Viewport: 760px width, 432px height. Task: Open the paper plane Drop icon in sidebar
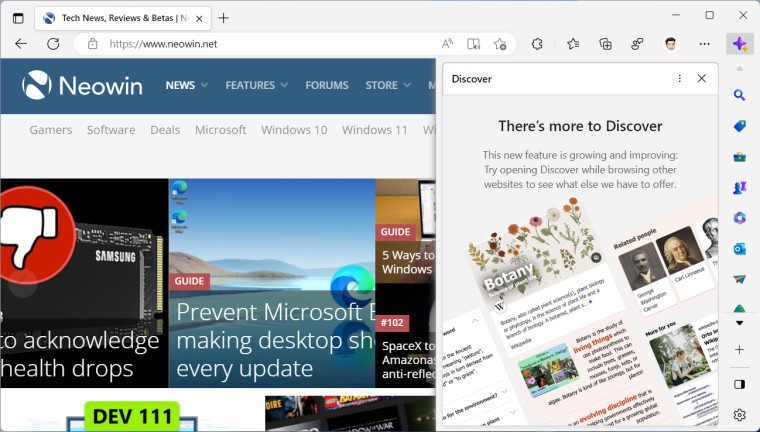(x=739, y=279)
